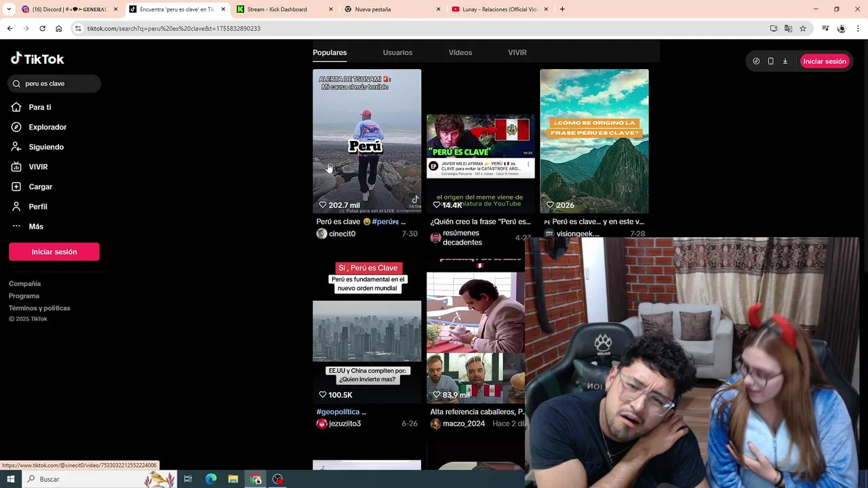Viewport: 868px width, 488px height.
Task: Click the browser home icon
Action: point(58,28)
